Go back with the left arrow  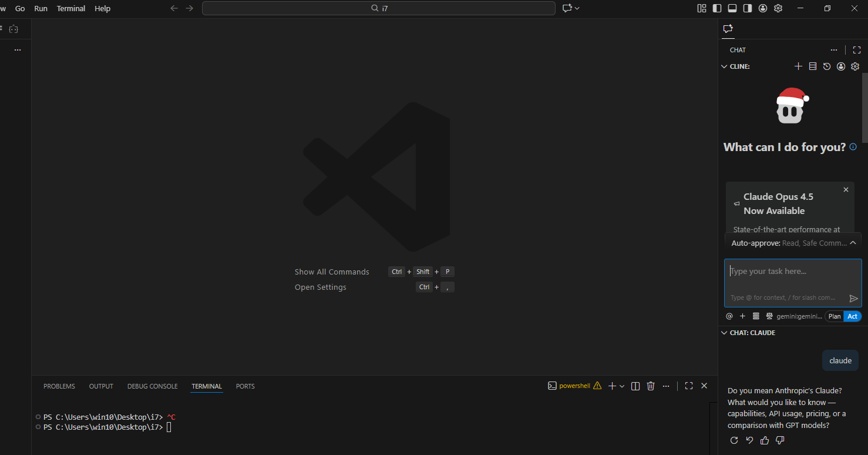[174, 8]
